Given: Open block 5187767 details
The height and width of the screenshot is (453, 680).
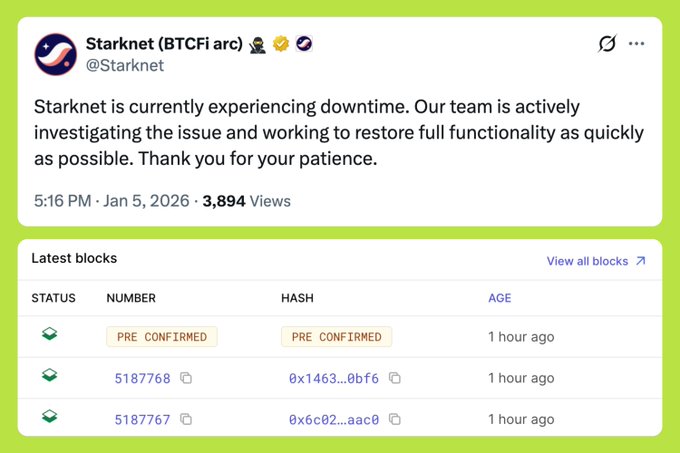Looking at the screenshot, I should (143, 419).
